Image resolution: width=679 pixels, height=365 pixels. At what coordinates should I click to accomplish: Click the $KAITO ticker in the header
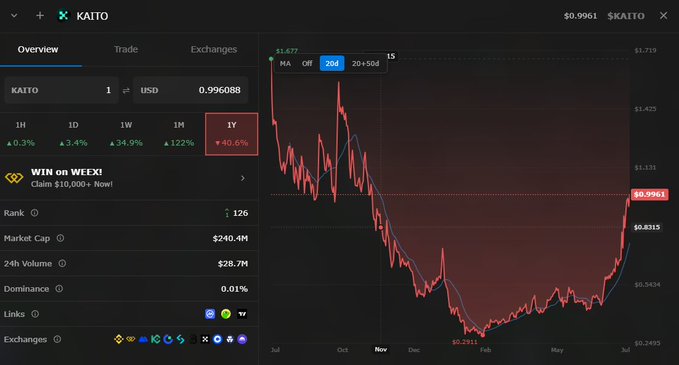(x=626, y=16)
